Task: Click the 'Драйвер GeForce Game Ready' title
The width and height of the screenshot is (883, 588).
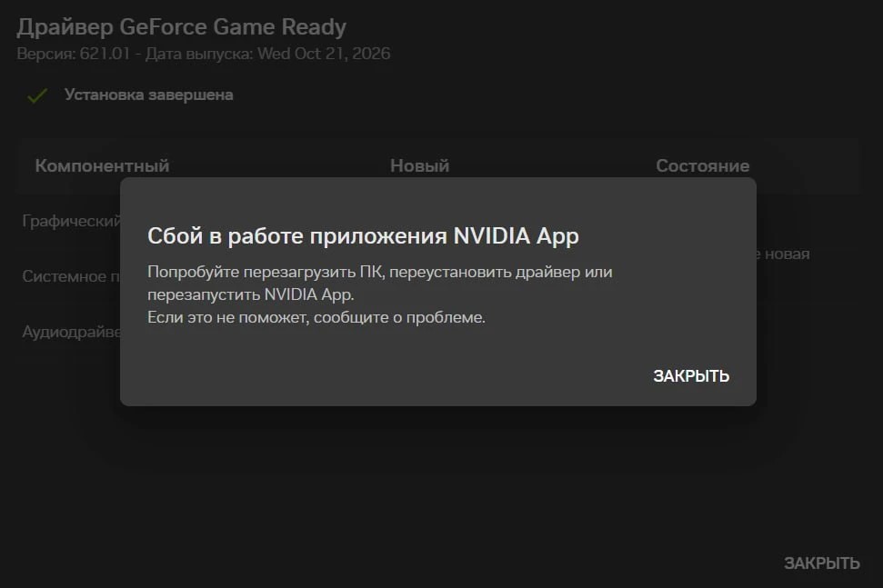Action: click(x=181, y=27)
